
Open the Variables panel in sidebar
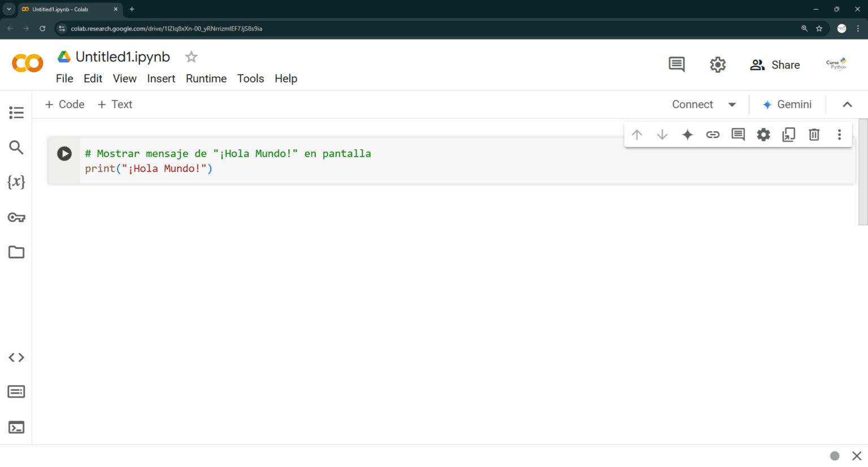(x=16, y=182)
